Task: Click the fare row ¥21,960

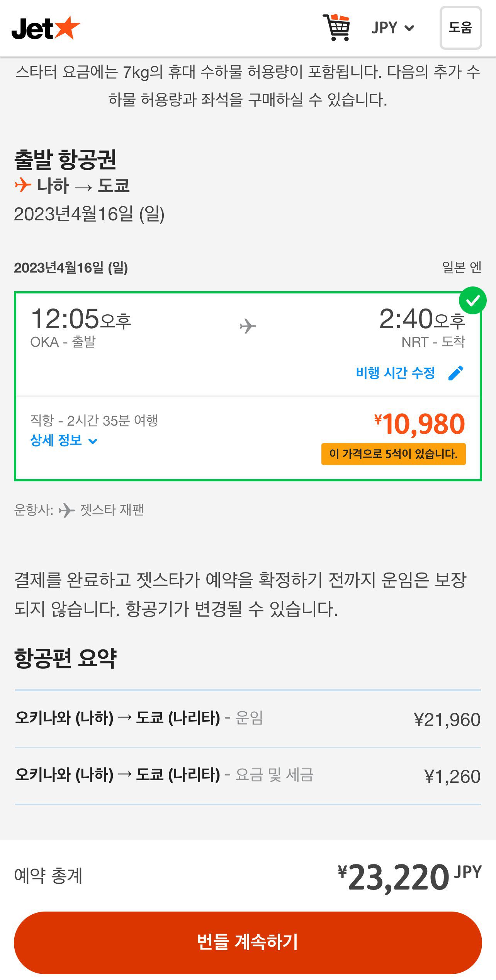Action: (x=247, y=719)
